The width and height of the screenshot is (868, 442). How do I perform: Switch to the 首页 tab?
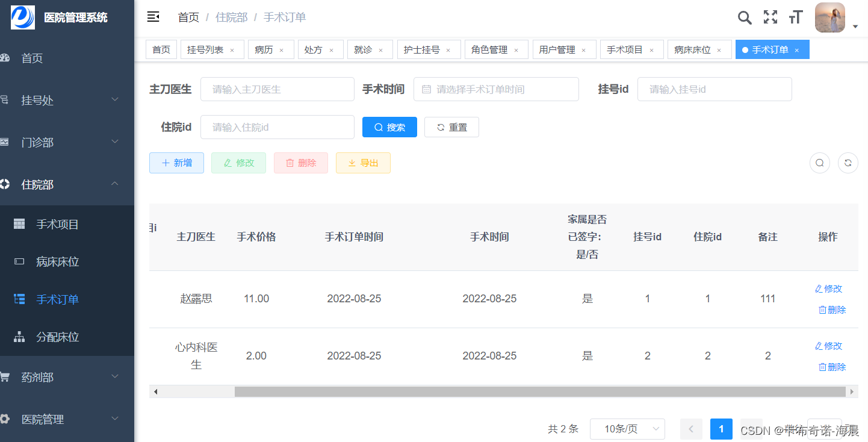tap(161, 49)
